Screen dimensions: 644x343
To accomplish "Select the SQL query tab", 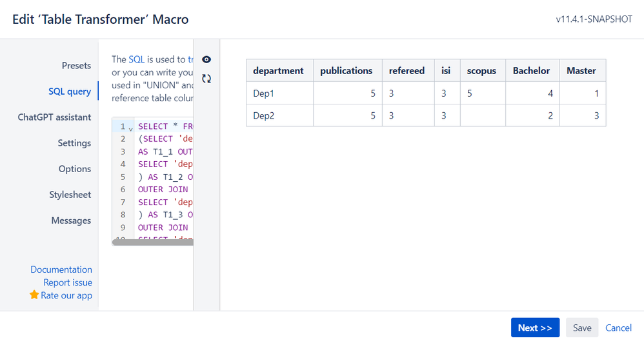I will point(70,92).
